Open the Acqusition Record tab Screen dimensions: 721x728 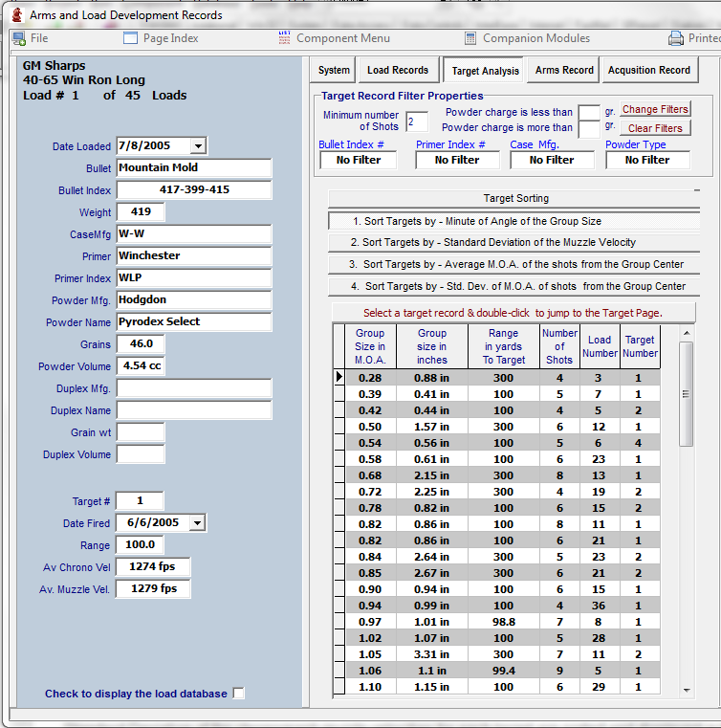649,70
